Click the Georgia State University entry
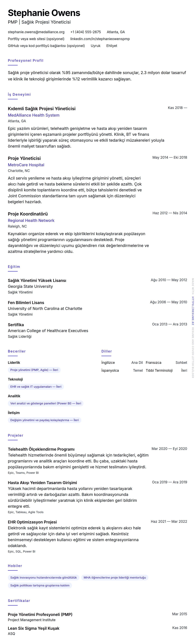Viewport: 195px width, 644px height. tap(30, 286)
